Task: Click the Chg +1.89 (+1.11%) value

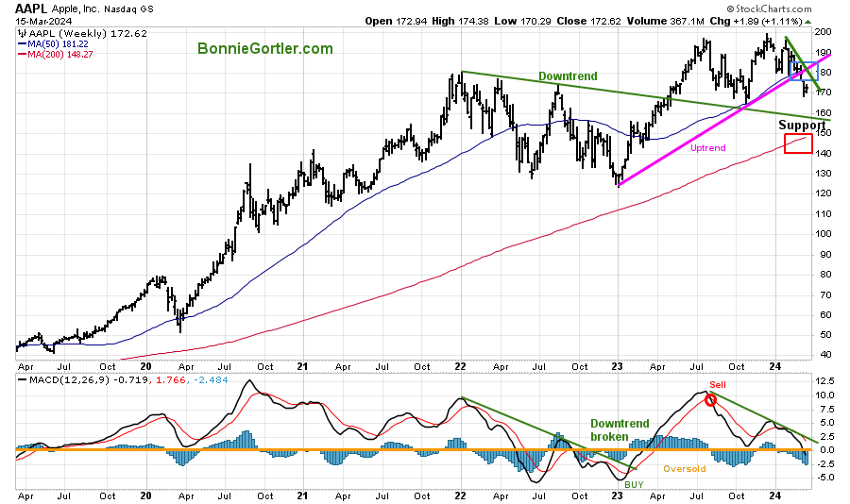Action: 756,21
